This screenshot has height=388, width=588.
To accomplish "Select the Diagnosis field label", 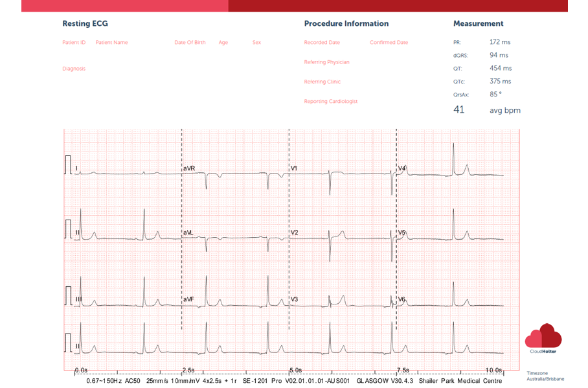I will tap(74, 69).
